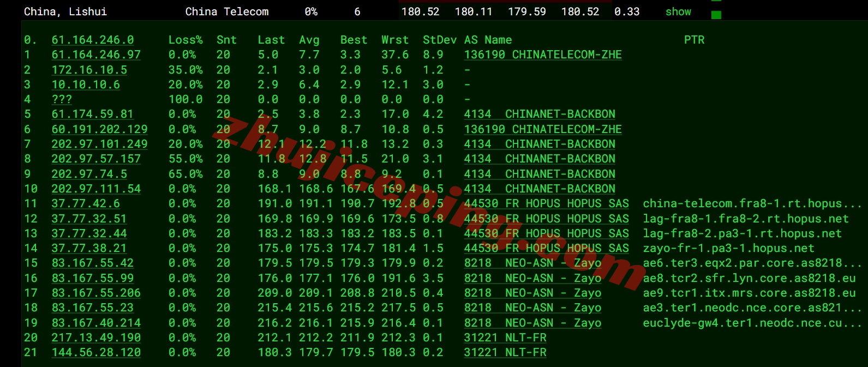Click green status square beside show link

pos(716,15)
